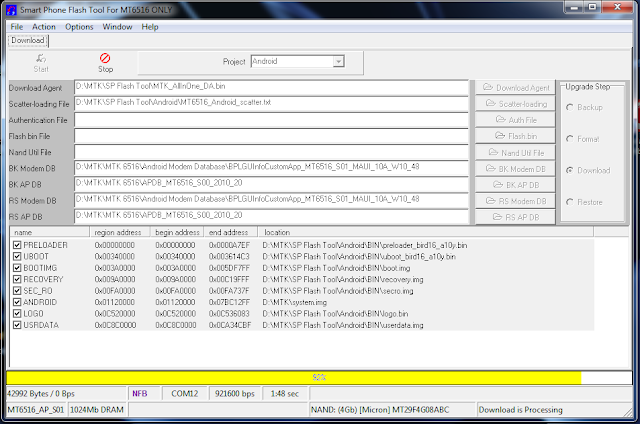Image resolution: width=640 pixels, height=424 pixels.
Task: Open the Download Agent folder button
Action: click(x=515, y=88)
